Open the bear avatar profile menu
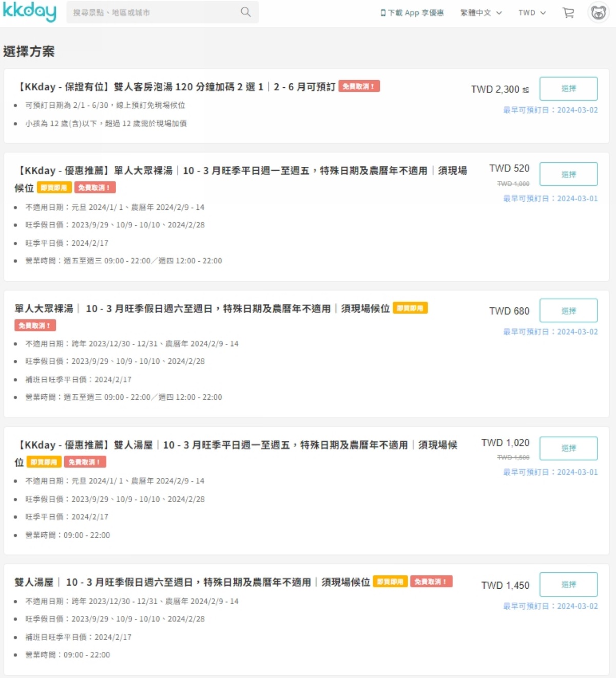 [x=598, y=13]
